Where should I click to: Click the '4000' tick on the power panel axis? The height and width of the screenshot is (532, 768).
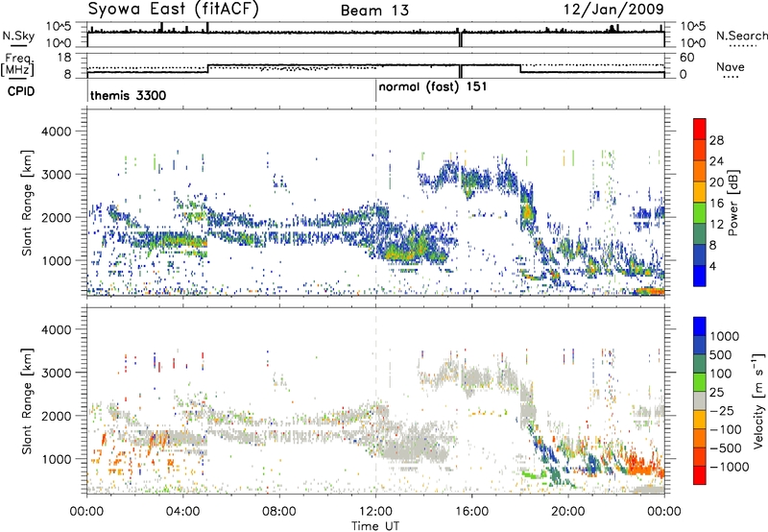tap(56, 132)
